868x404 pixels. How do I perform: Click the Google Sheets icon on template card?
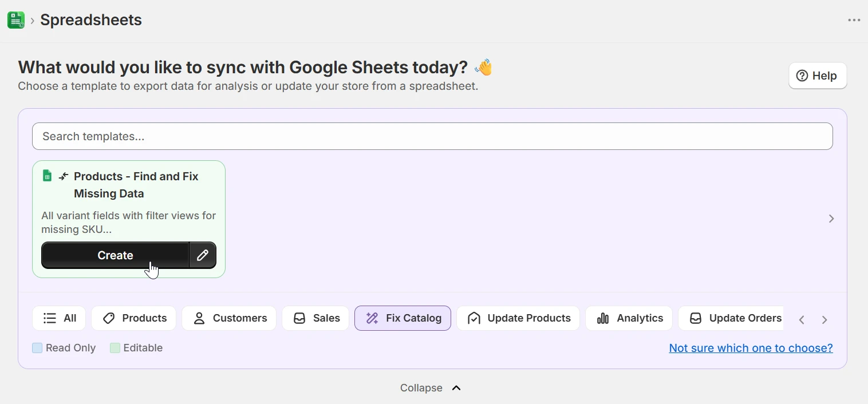(x=48, y=176)
